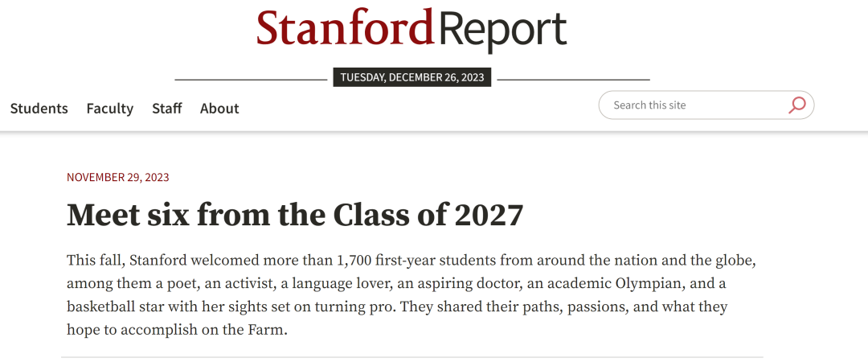Viewport: 868px width, 362px height.
Task: Click the dark word Report in the masthead
Action: [x=501, y=31]
